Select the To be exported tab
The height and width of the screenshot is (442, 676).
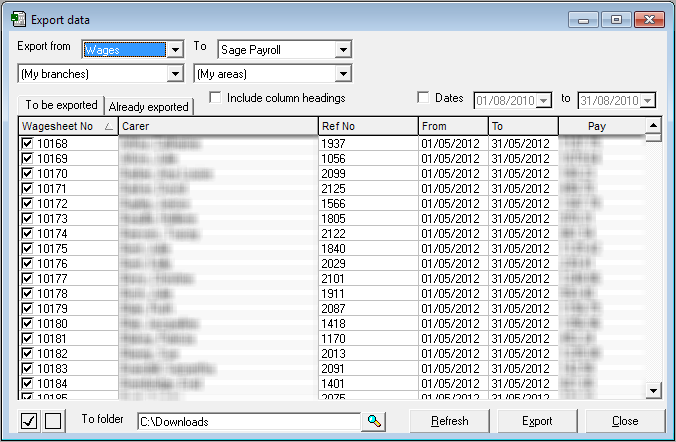point(61,105)
